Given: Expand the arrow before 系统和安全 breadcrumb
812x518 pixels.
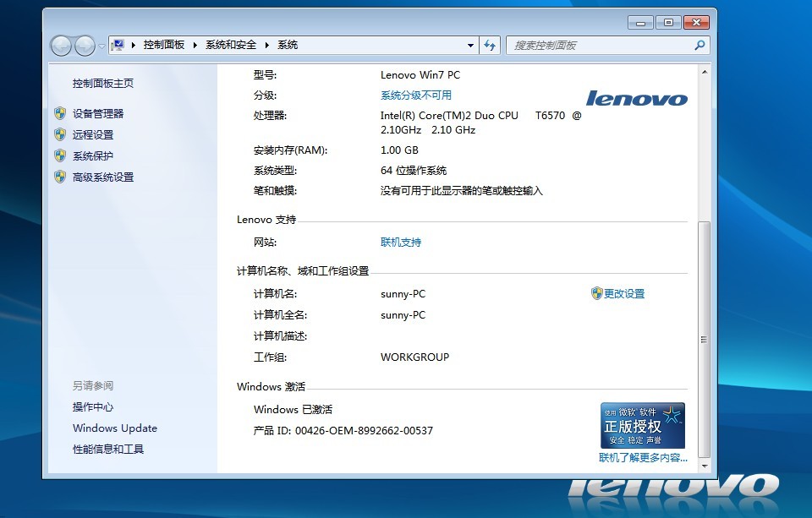Looking at the screenshot, I should click(x=195, y=45).
